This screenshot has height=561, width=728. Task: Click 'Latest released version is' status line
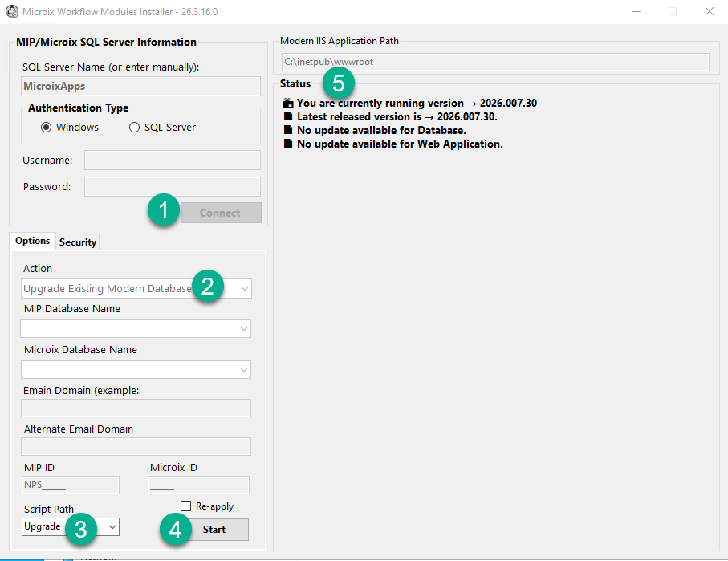[397, 116]
